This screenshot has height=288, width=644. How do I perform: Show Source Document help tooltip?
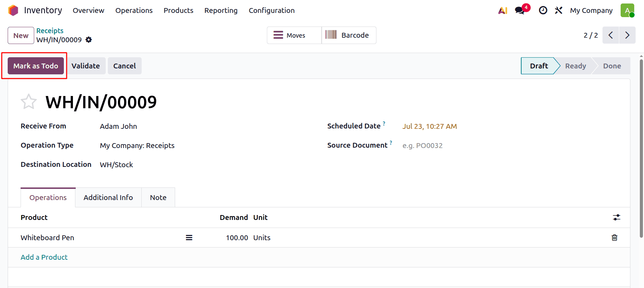click(x=391, y=142)
